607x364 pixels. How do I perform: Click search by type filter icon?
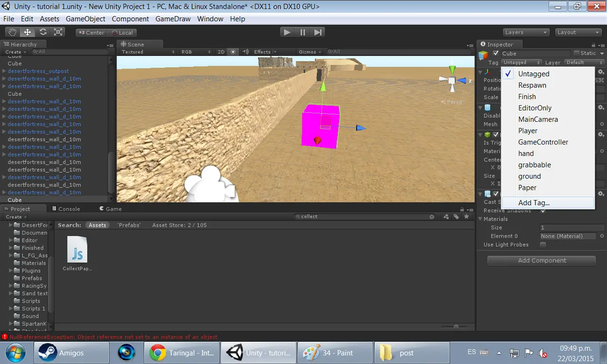tap(446, 217)
